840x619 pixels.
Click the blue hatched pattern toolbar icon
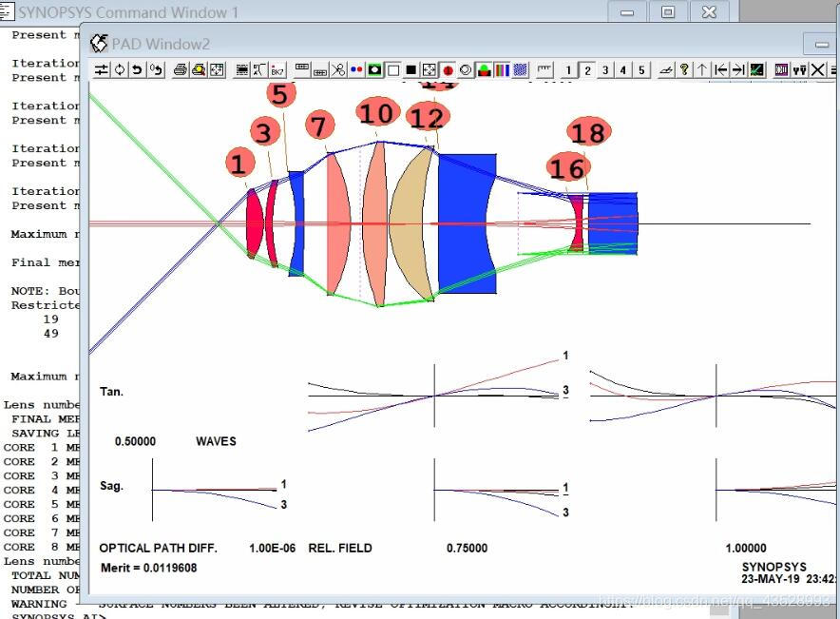click(x=520, y=69)
